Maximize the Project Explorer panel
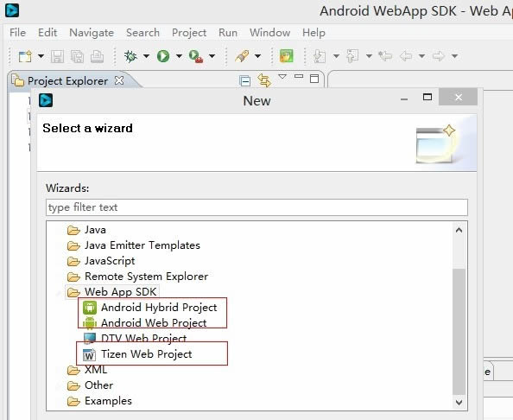This screenshot has height=420, width=513. (x=314, y=79)
